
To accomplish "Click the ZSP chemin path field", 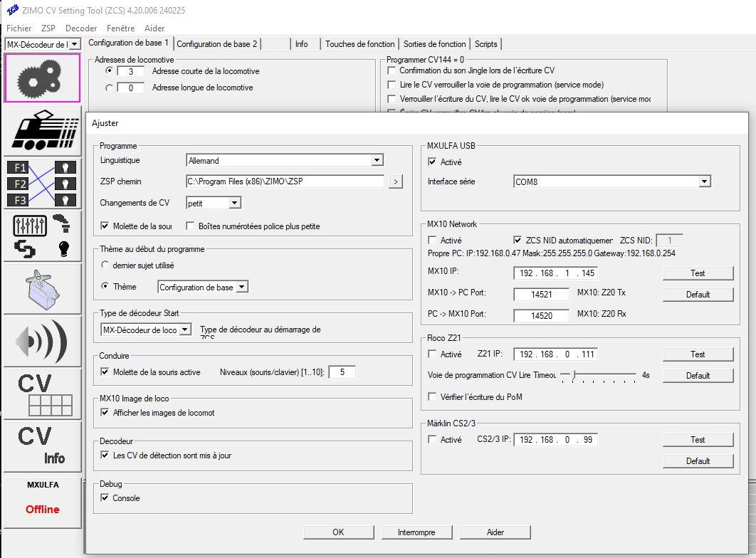I will (285, 181).
